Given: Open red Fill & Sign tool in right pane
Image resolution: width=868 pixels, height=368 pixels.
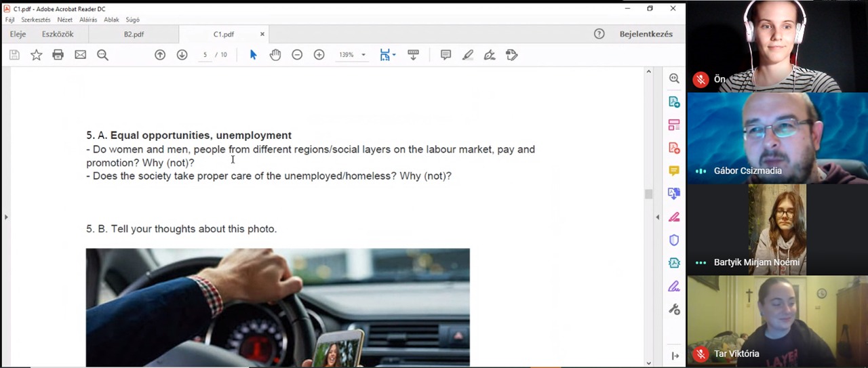Looking at the screenshot, I should tap(674, 217).
